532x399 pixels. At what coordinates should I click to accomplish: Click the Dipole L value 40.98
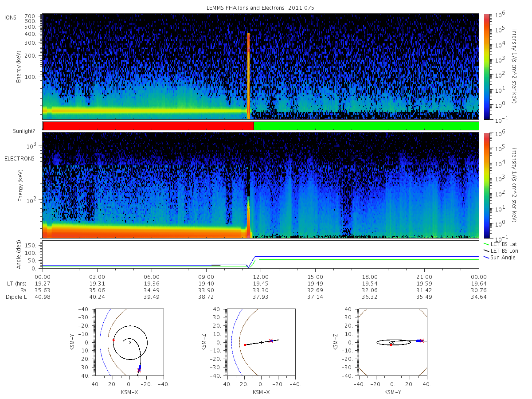[43, 297]
